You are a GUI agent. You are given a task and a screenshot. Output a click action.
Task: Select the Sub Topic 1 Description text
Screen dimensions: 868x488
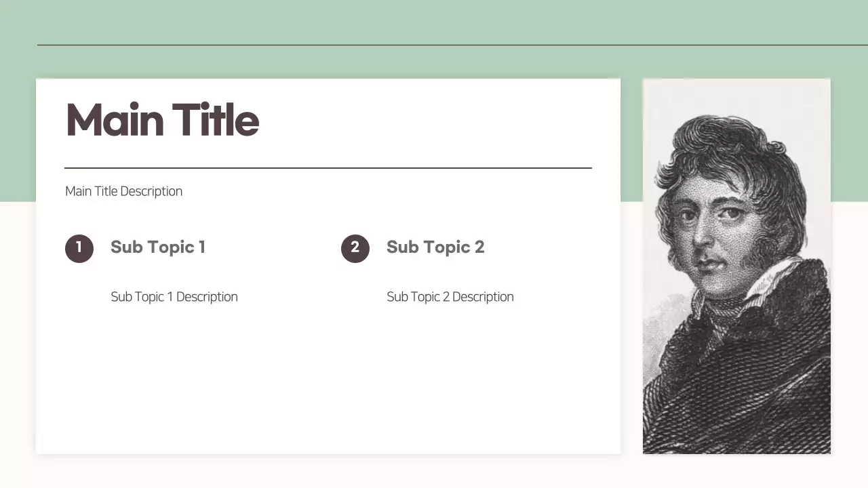pyautogui.click(x=174, y=297)
